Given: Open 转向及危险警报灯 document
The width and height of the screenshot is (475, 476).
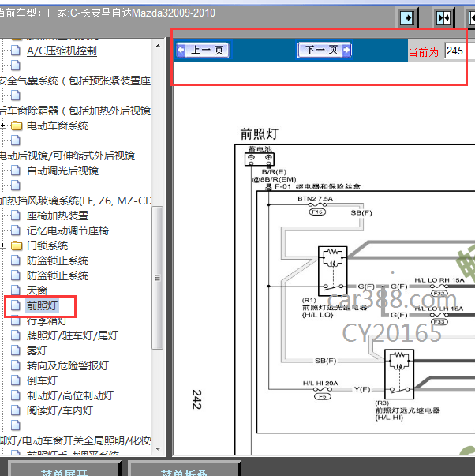Looking at the screenshot, I should pyautogui.click(x=67, y=365).
